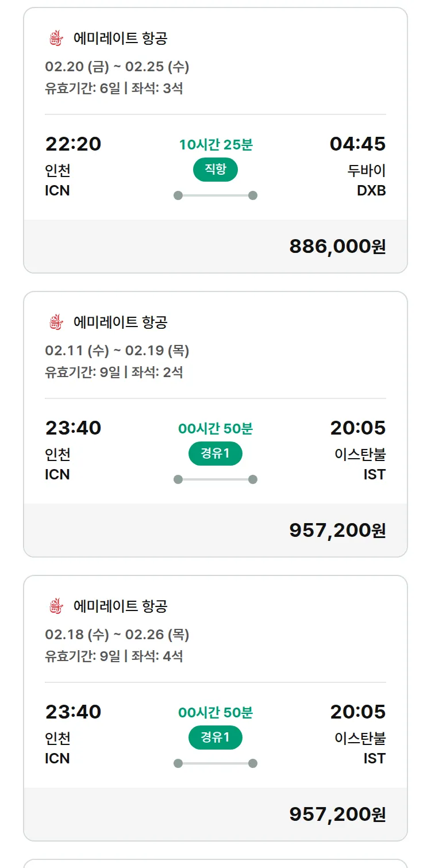Tap the 경유1 badge on the 02.11 flight
This screenshot has height=868, width=431.
(x=215, y=454)
